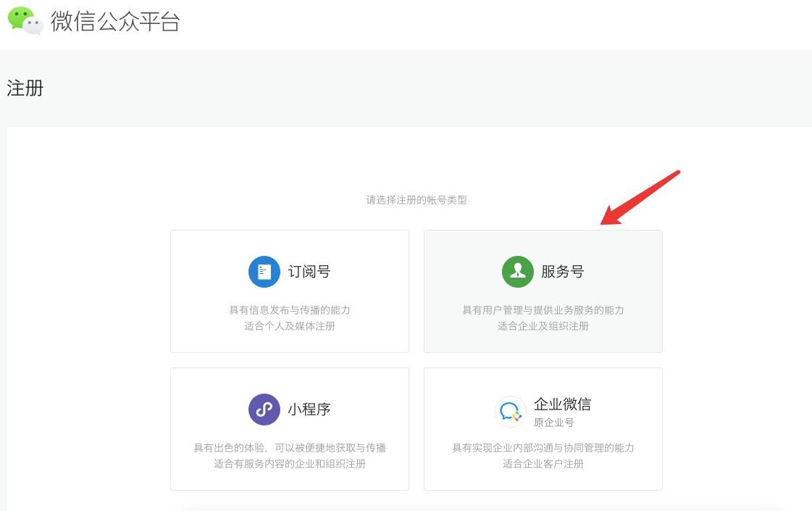Click the 适合企业及组织注册 description line

coord(543,326)
